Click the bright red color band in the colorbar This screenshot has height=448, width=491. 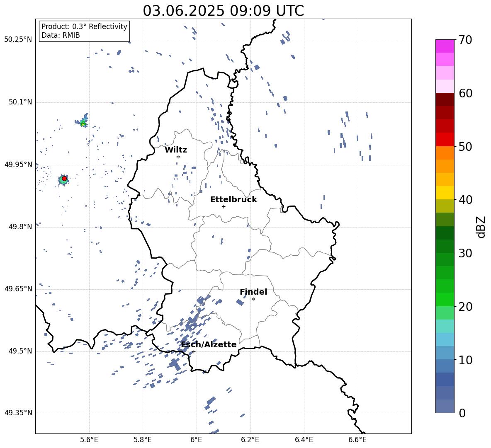[x=445, y=140]
